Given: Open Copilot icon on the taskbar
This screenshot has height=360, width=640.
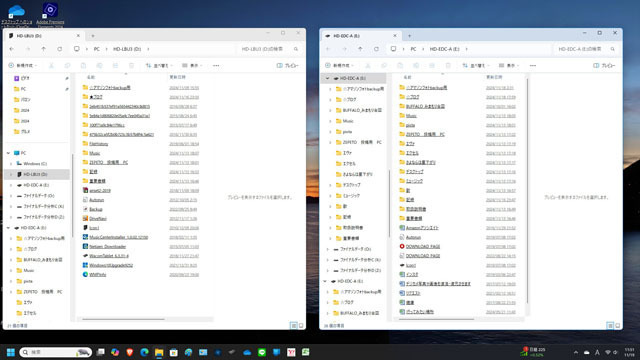Looking at the screenshot, I should click(115, 352).
